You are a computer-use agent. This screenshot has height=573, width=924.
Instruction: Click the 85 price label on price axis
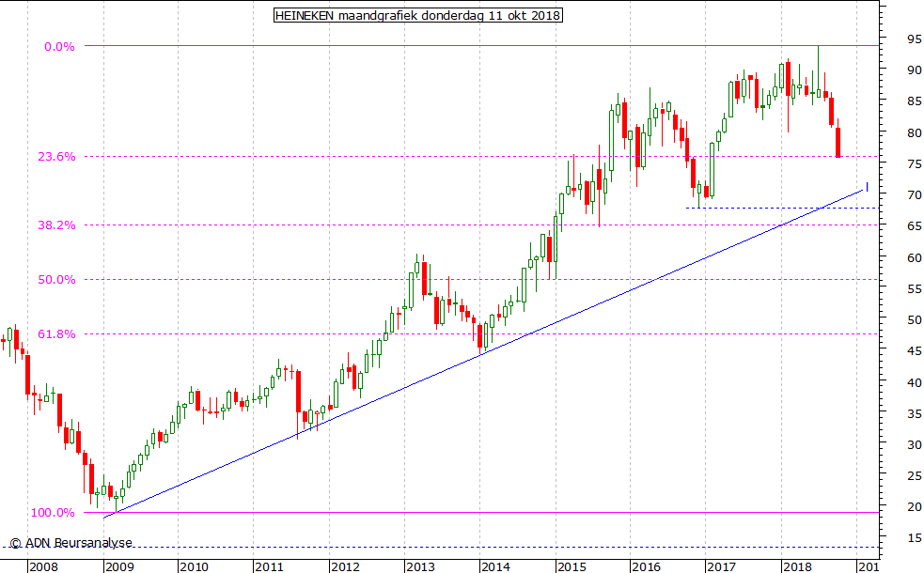point(915,101)
